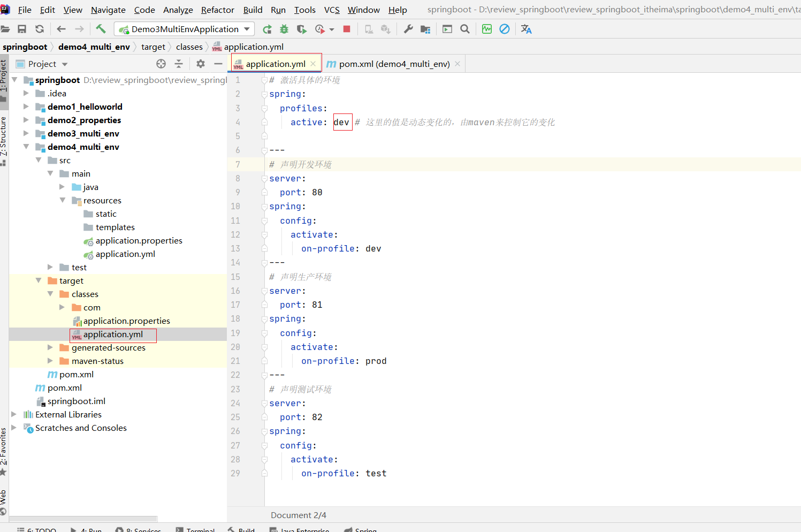The image size is (801, 532).
Task: Open Search Everywhere magnifier
Action: (x=465, y=29)
